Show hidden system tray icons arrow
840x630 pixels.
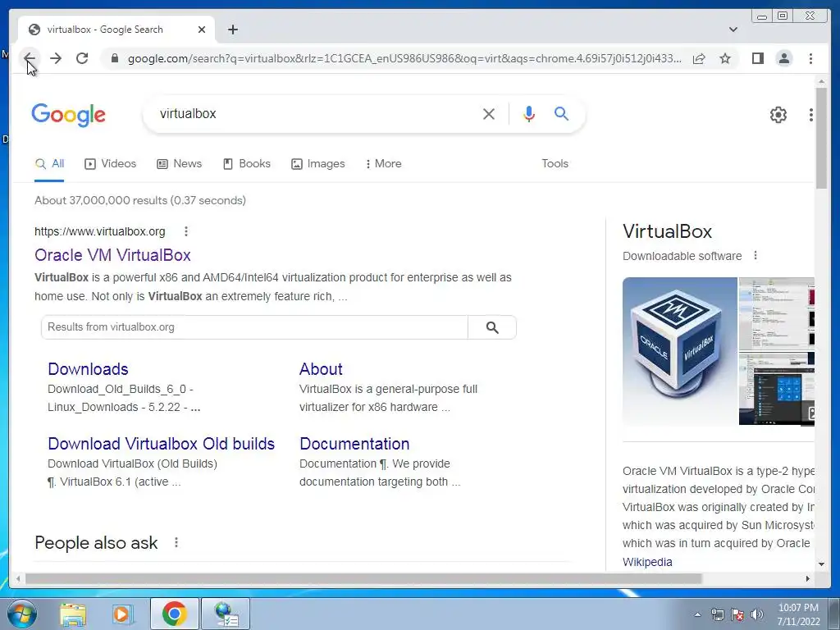click(697, 614)
